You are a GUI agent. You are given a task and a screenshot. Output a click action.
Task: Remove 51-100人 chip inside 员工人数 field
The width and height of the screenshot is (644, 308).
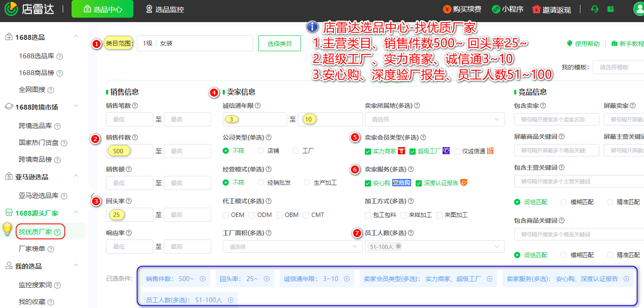tap(398, 247)
